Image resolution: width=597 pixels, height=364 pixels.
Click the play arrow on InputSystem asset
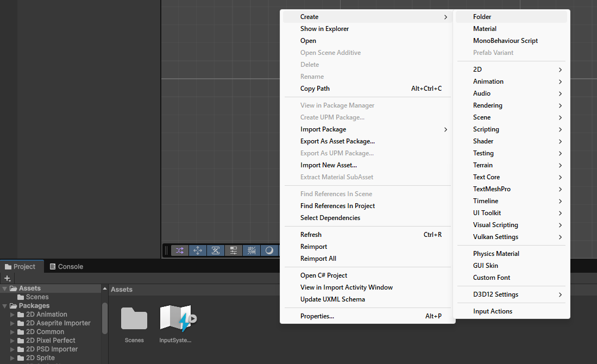click(192, 319)
